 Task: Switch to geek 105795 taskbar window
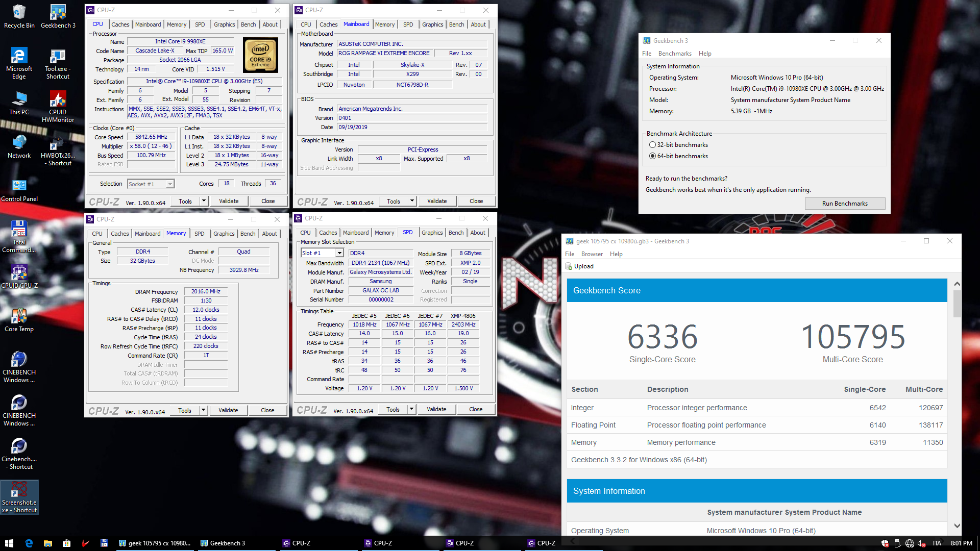[155, 543]
